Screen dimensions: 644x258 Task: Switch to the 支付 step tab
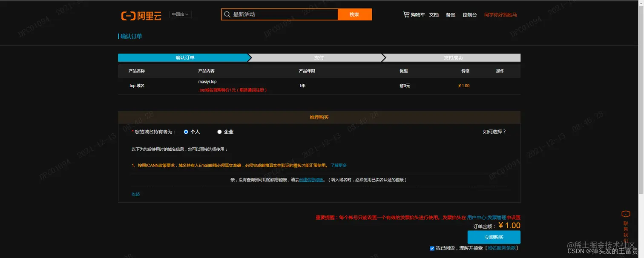[319, 57]
